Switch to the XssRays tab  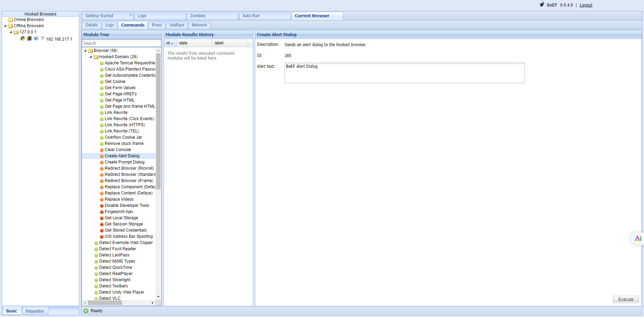(x=177, y=25)
